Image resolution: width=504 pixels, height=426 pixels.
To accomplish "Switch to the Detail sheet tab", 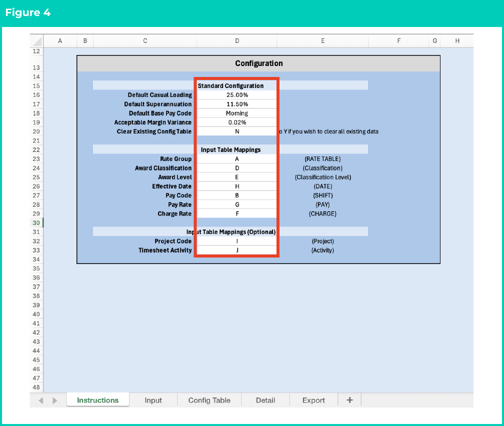I will click(265, 400).
